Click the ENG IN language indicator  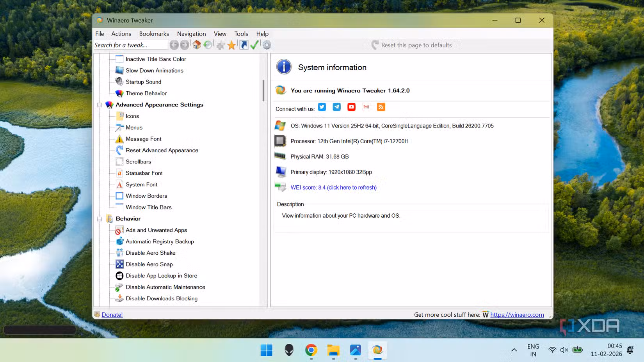pyautogui.click(x=533, y=350)
